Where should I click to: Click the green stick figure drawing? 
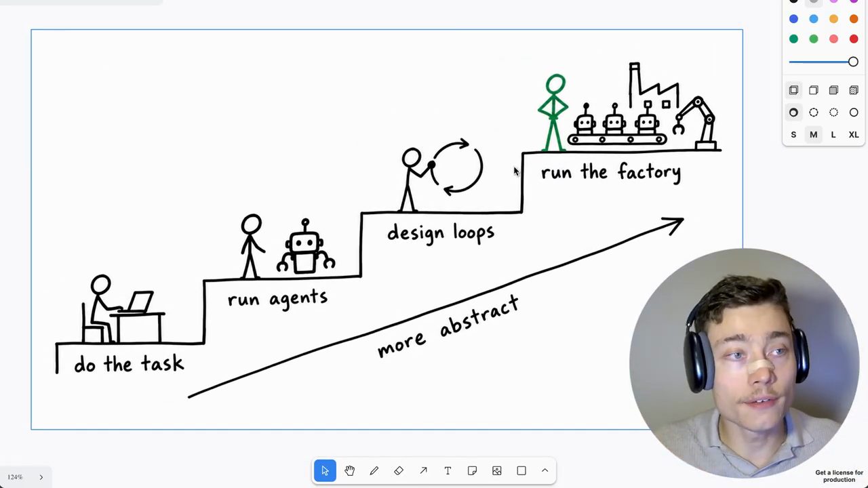[554, 113]
